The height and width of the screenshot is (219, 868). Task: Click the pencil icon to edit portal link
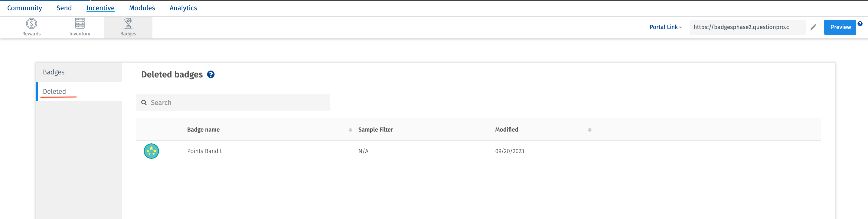[x=814, y=27]
